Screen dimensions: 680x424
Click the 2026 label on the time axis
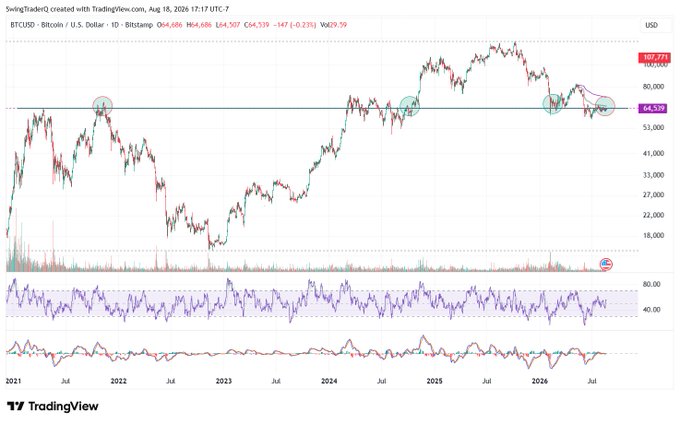pos(539,381)
